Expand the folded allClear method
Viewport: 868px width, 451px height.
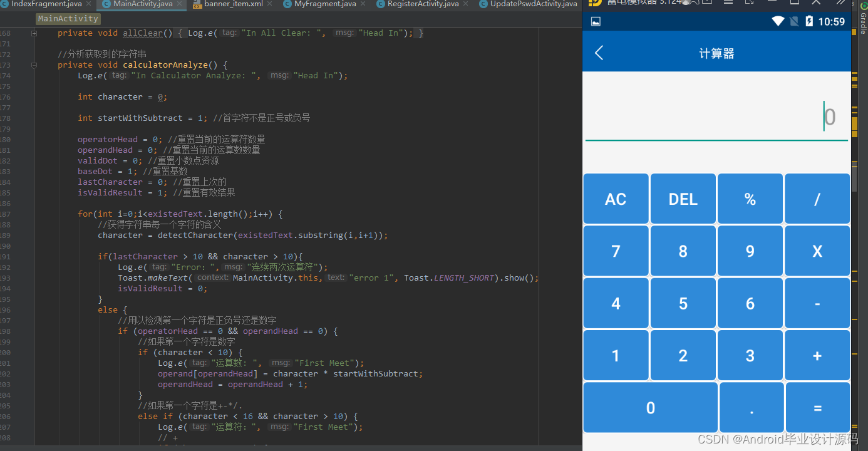(x=34, y=33)
